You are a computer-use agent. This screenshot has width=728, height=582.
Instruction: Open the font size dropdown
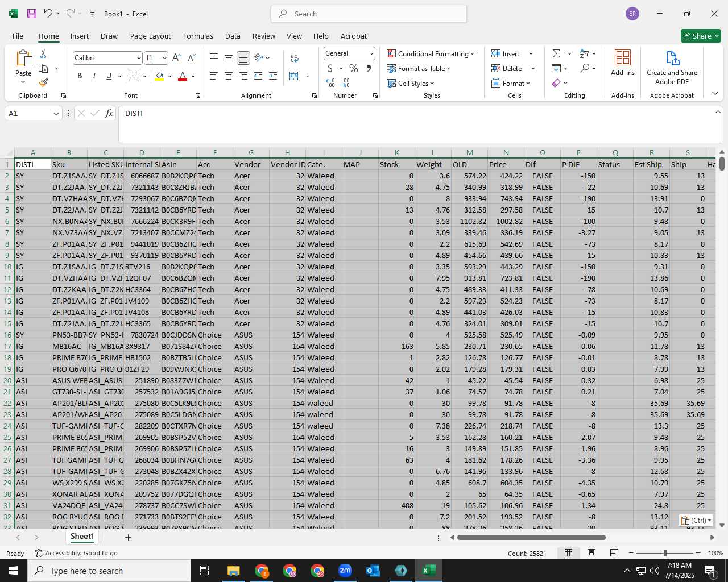pyautogui.click(x=164, y=58)
